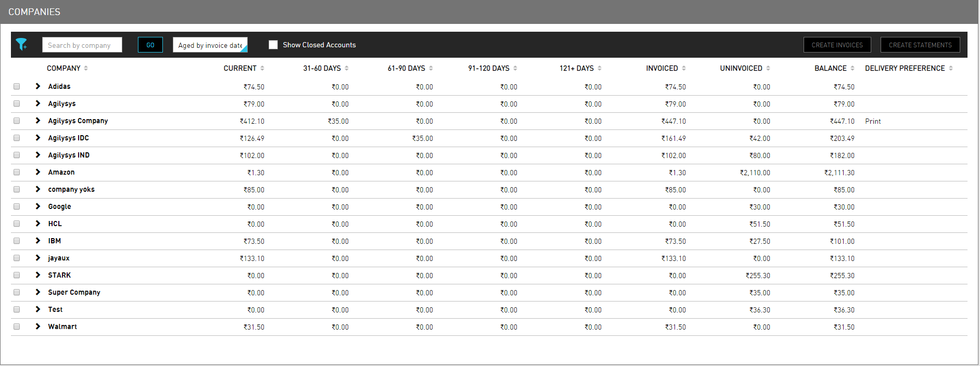Check the Amazon row checkbox
980x366 pixels.
(17, 172)
